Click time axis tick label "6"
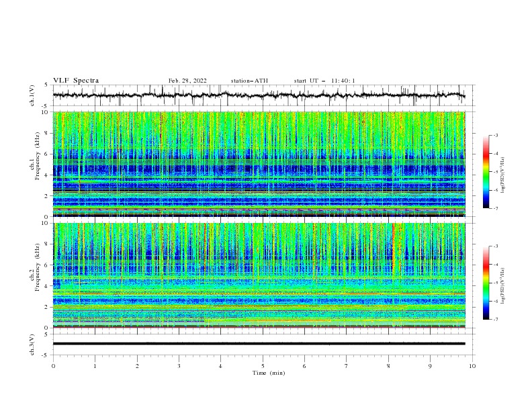Screen dimensions: 532x411 304,366
